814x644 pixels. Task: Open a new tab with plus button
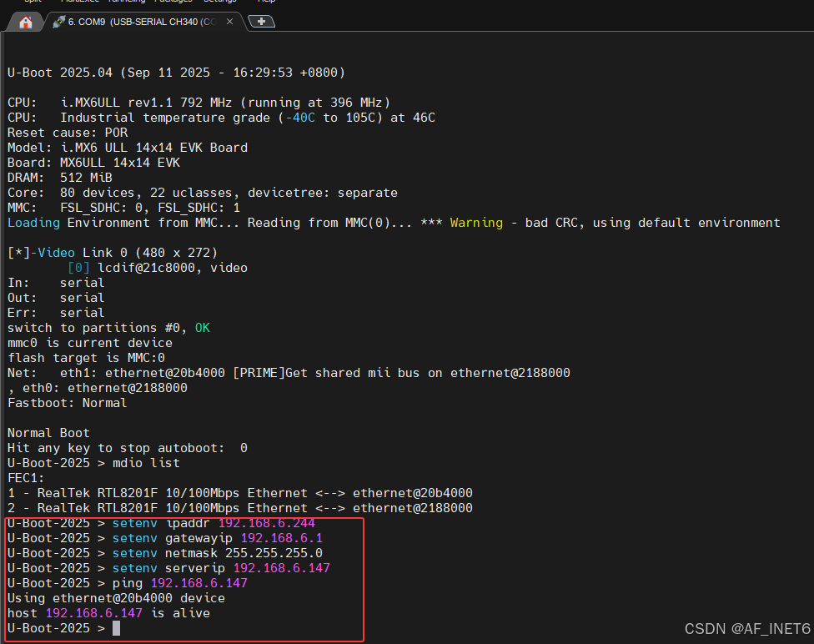[262, 22]
